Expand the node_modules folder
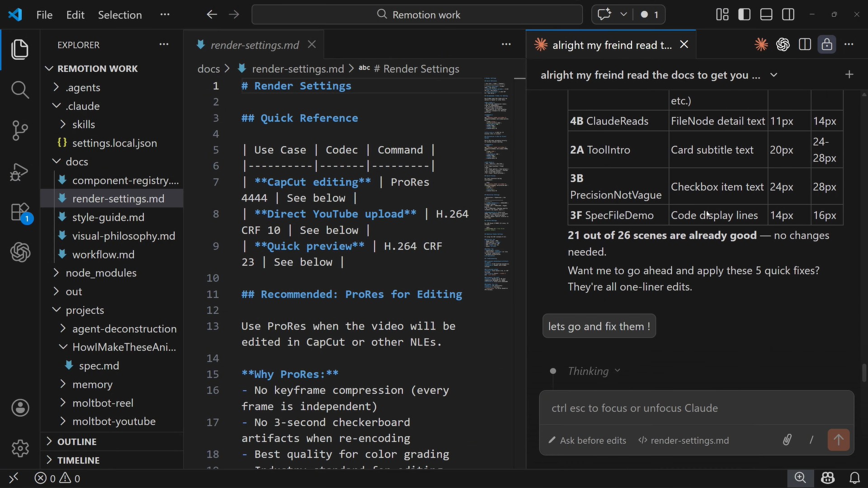 [x=112, y=273]
